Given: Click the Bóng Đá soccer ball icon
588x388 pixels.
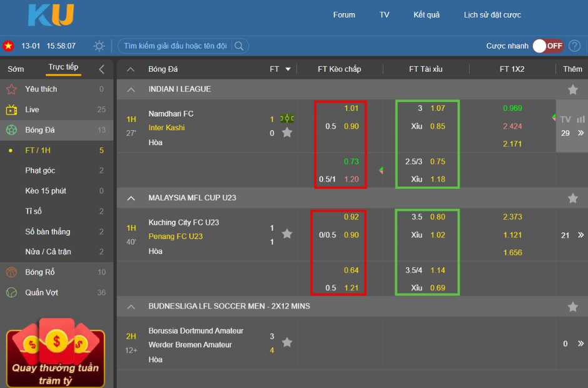Looking at the screenshot, I should click(12, 130).
